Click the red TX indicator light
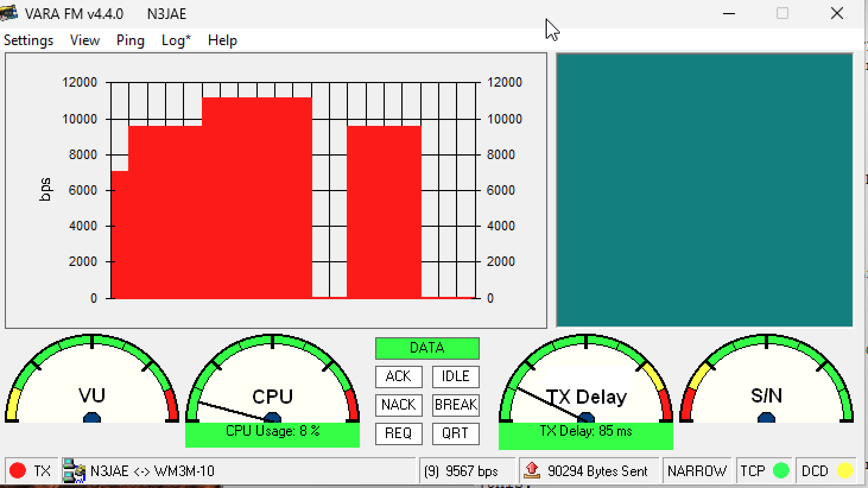Image resolution: width=868 pixels, height=488 pixels. click(18, 471)
